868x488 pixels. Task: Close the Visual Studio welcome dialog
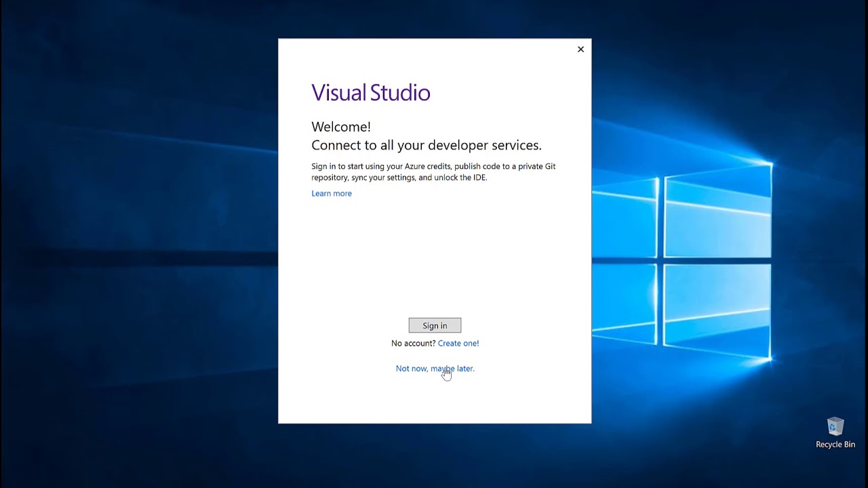coord(580,49)
